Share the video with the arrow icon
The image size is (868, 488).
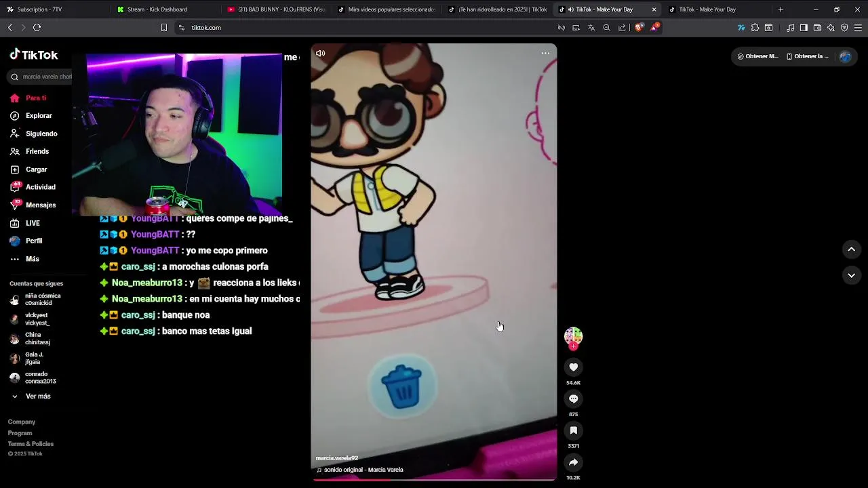tap(573, 462)
